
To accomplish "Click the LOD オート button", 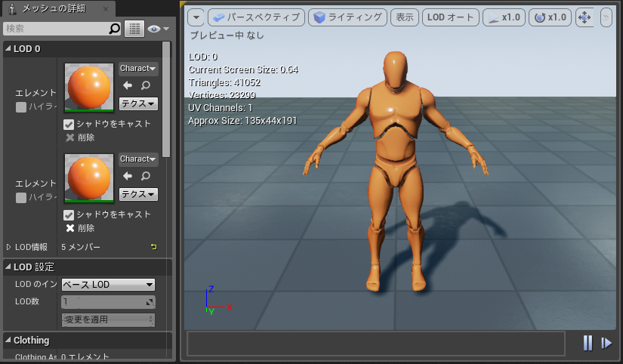I will click(x=449, y=17).
